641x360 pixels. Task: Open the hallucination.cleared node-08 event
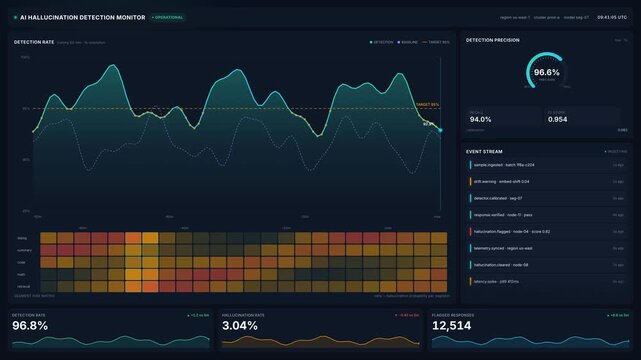tap(547, 265)
